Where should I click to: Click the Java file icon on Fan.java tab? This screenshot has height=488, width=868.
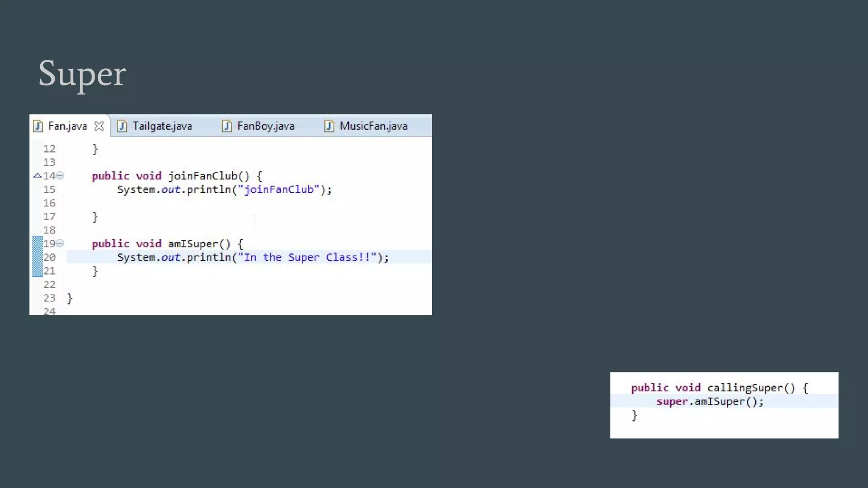(38, 126)
